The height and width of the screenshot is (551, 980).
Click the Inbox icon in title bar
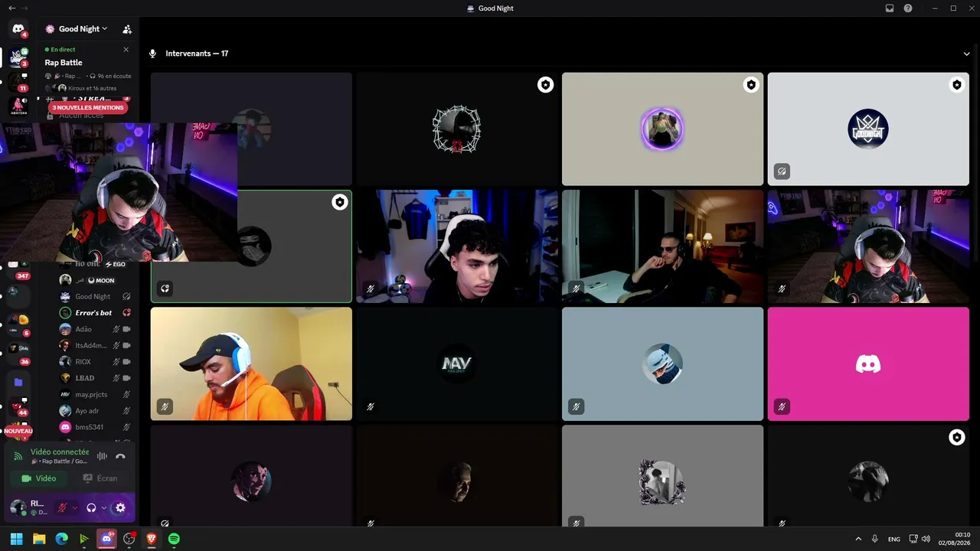click(890, 8)
